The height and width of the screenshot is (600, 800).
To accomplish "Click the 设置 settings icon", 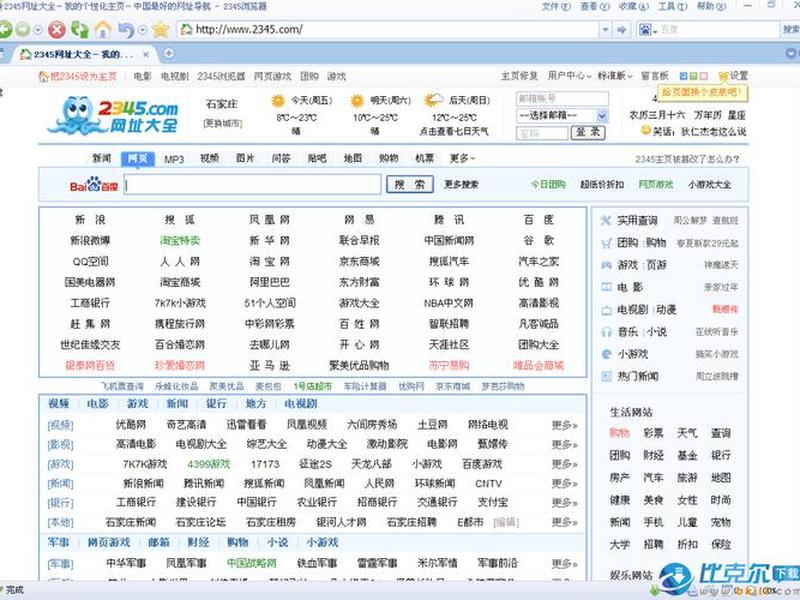I will click(x=723, y=76).
